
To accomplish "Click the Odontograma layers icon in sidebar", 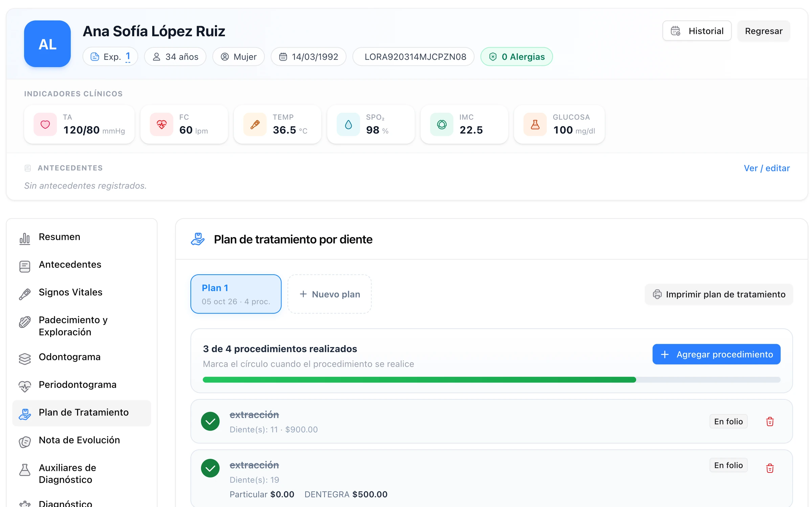I will point(25,359).
